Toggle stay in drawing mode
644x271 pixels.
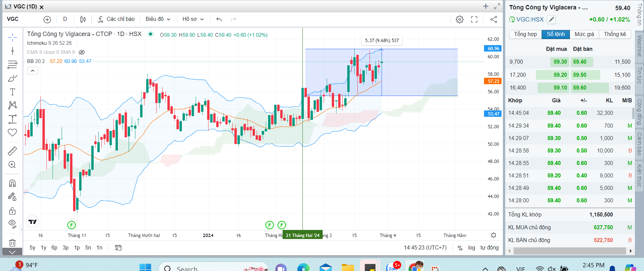[x=12, y=197]
